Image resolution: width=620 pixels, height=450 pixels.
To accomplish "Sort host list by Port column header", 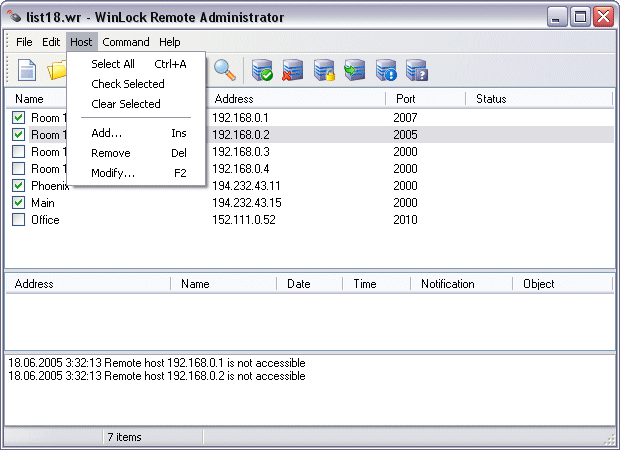I will 425,99.
